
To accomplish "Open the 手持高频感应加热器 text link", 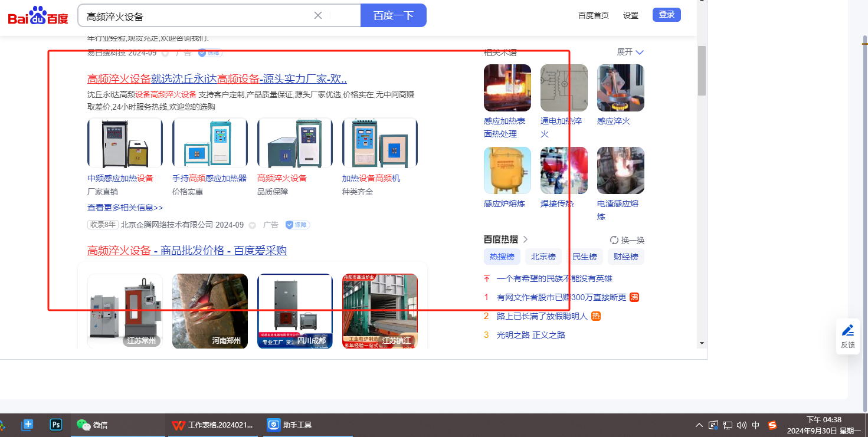I will [209, 178].
